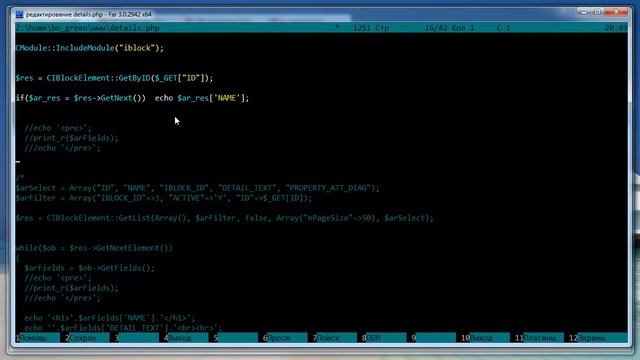
Task: Maximize the Far window
Action: point(597,12)
